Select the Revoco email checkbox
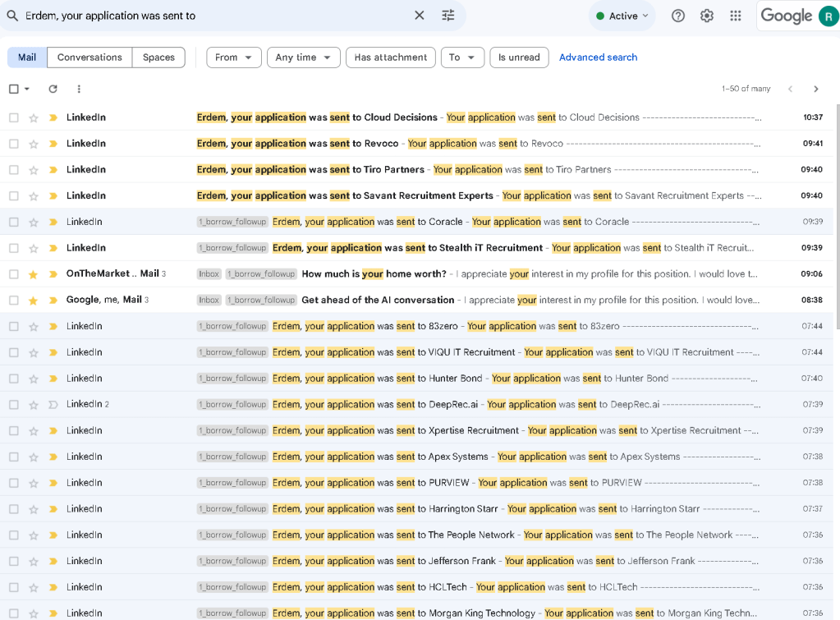The image size is (840, 620). coord(14,144)
